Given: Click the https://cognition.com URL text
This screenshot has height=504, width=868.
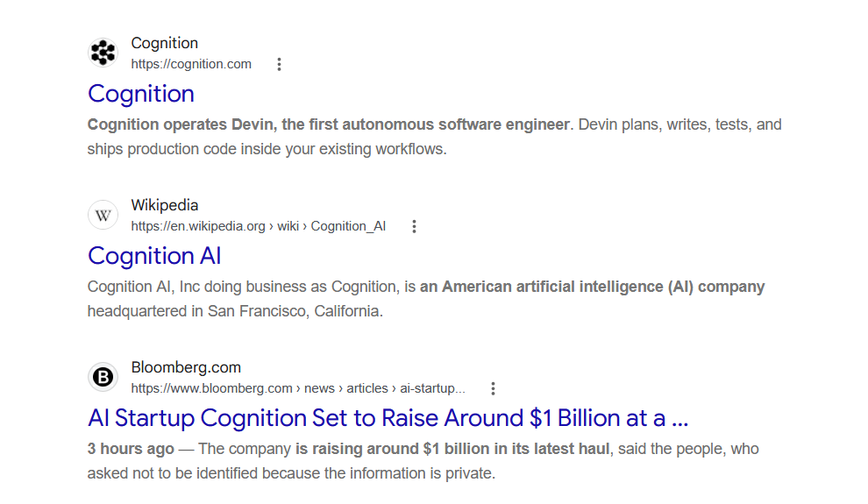Looking at the screenshot, I should pos(191,64).
